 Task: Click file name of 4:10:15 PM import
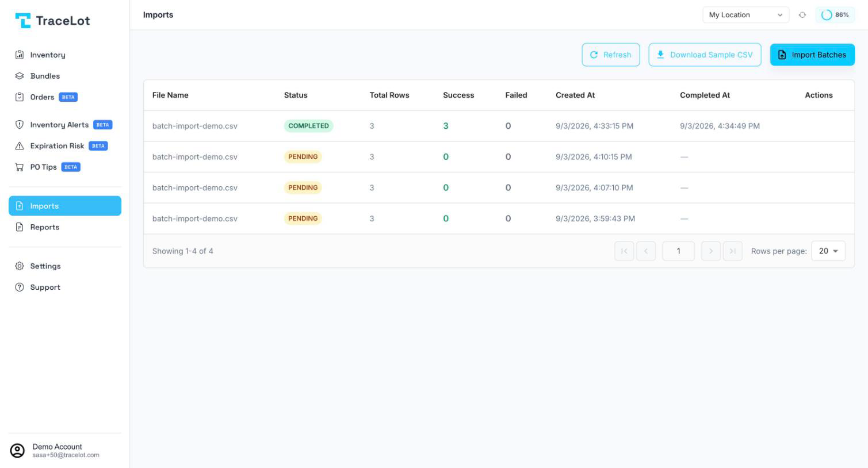tap(195, 157)
